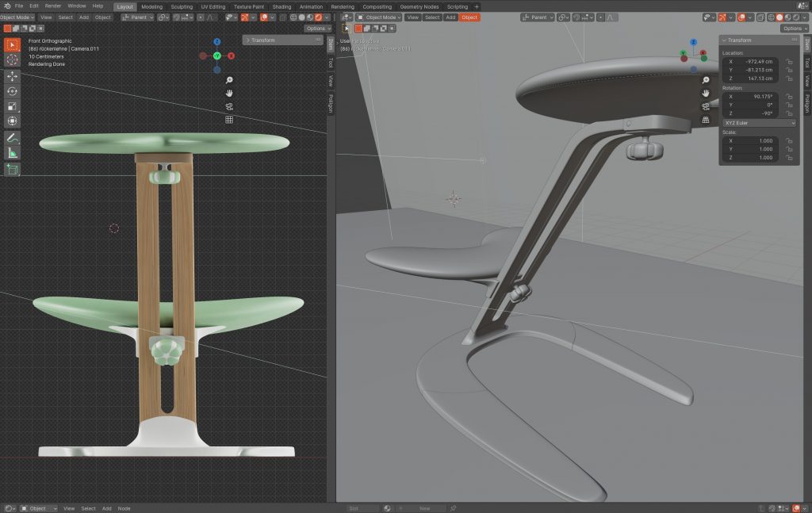Choose the Measure tool
This screenshot has height=513, width=812.
click(x=13, y=153)
